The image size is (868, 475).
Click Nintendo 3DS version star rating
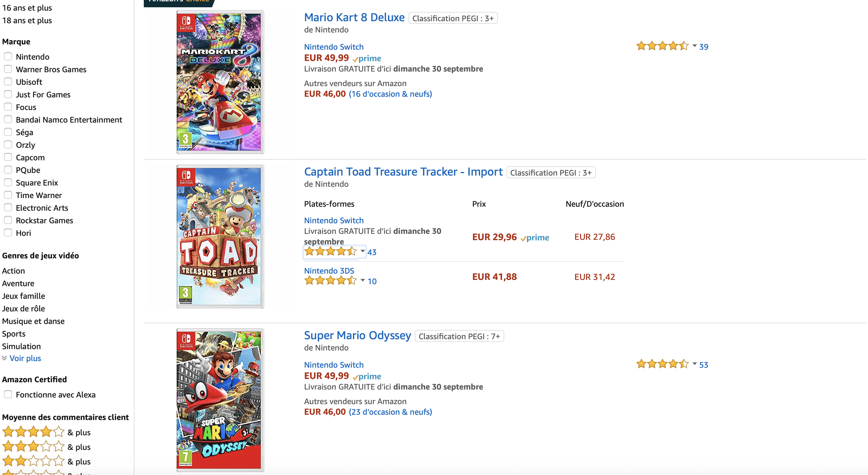tap(330, 281)
